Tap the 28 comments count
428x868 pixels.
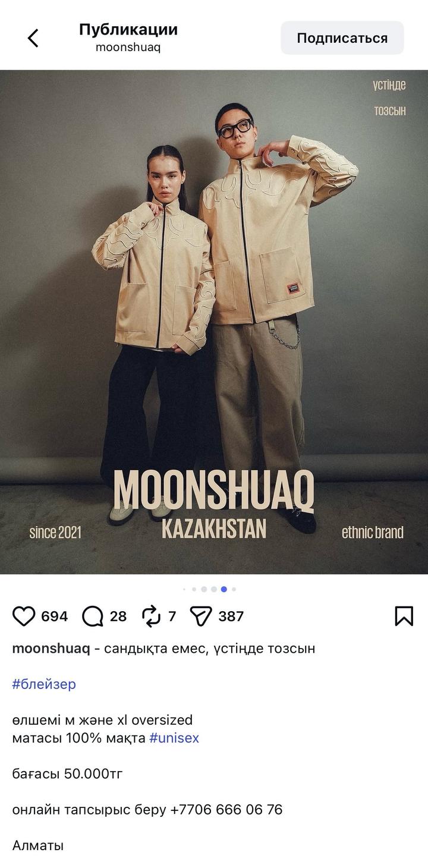click(x=118, y=616)
